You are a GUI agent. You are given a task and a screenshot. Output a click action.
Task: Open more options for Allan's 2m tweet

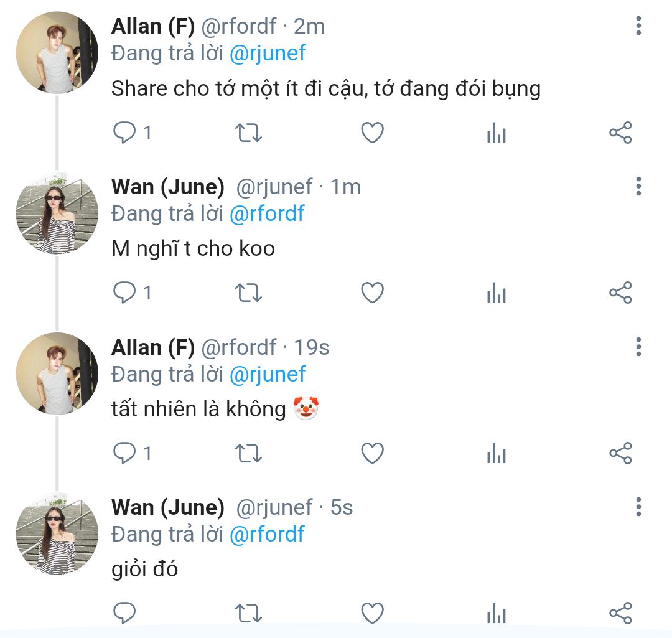coord(638,26)
